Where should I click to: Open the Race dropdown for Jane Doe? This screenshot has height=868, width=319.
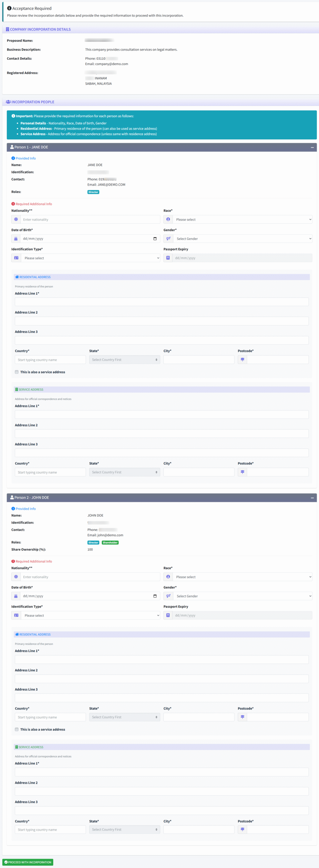click(242, 219)
